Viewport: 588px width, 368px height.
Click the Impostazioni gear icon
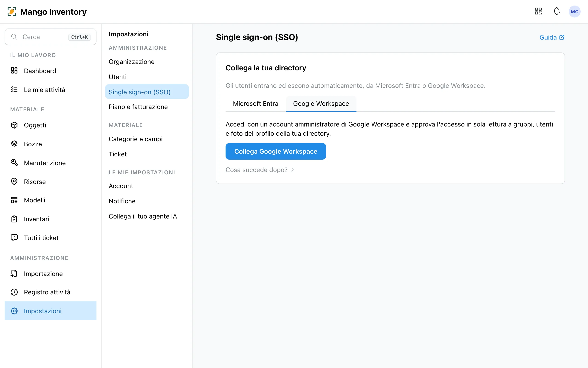(14, 311)
